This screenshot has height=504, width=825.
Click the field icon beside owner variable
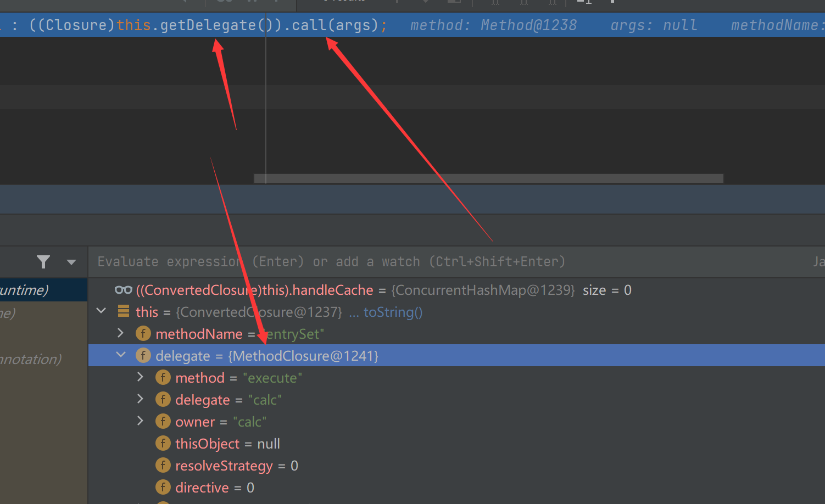click(x=163, y=422)
